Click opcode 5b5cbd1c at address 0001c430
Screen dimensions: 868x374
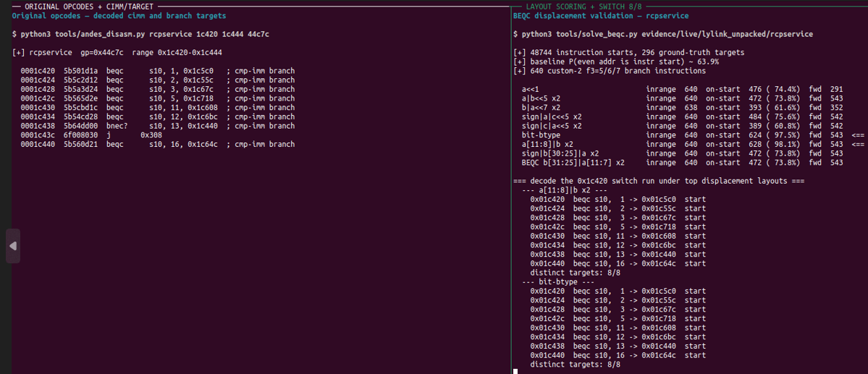81,107
